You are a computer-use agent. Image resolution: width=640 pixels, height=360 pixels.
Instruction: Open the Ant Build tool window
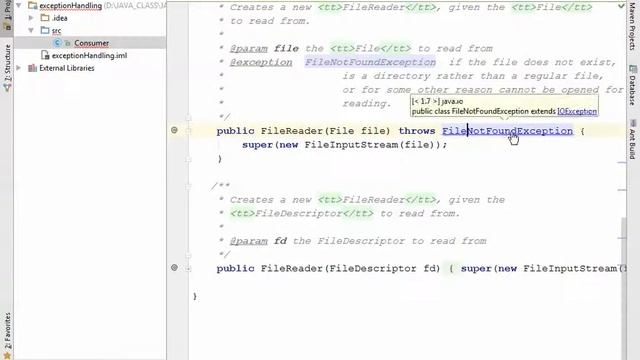pyautogui.click(x=633, y=140)
